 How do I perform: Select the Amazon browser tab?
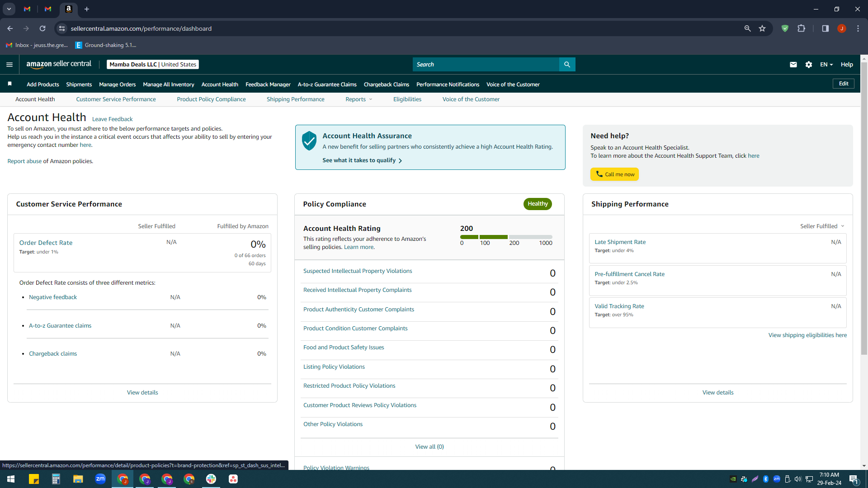pos(69,9)
